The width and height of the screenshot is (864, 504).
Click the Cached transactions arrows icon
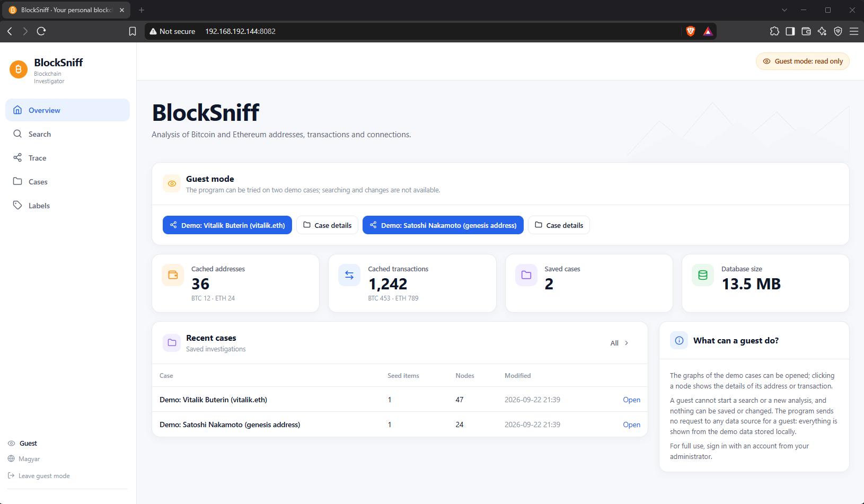tap(349, 275)
